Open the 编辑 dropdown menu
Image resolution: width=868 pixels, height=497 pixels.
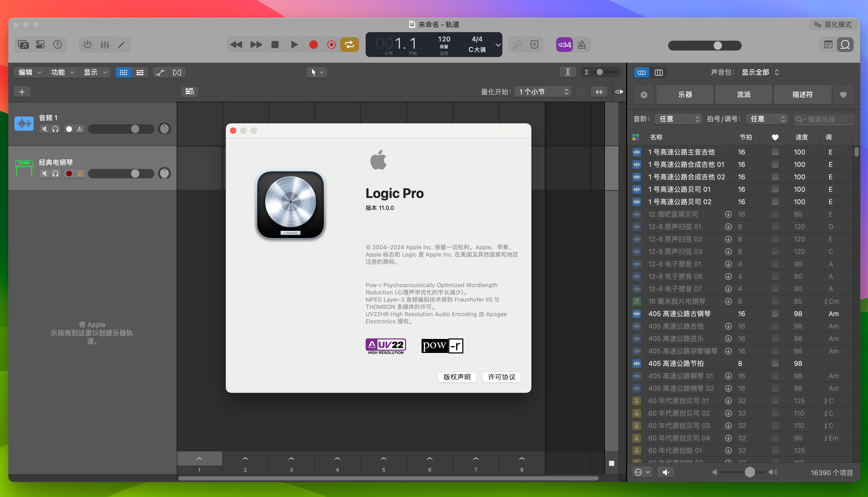pyautogui.click(x=30, y=72)
